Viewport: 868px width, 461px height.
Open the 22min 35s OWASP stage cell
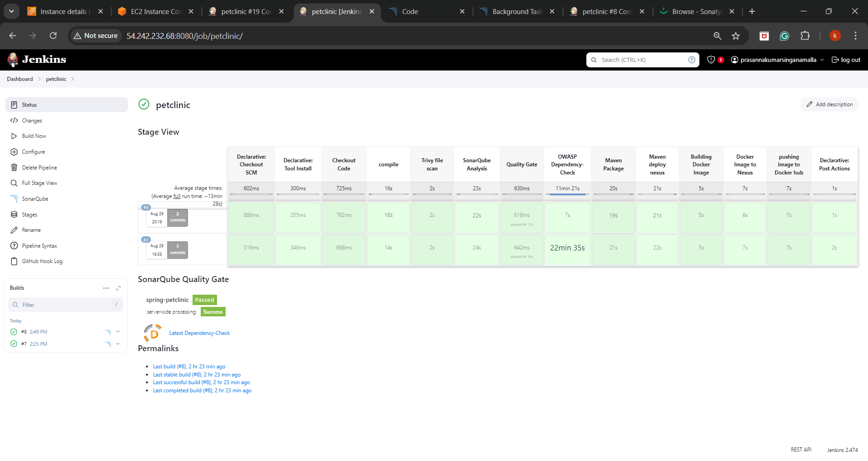(x=567, y=248)
